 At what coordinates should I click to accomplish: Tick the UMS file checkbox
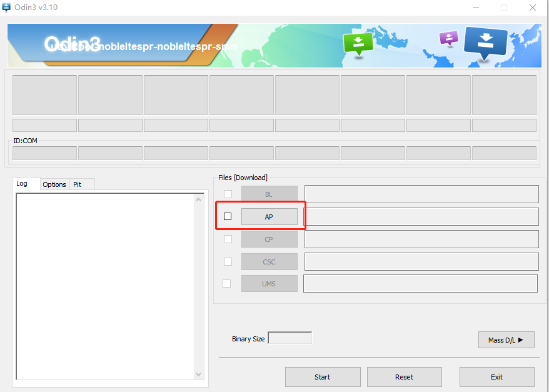tap(227, 283)
